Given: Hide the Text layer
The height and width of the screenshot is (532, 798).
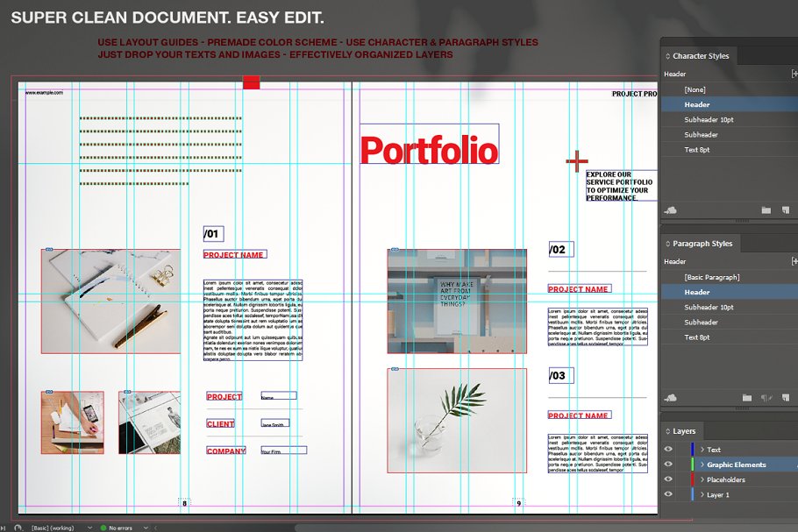Looking at the screenshot, I should tap(668, 450).
